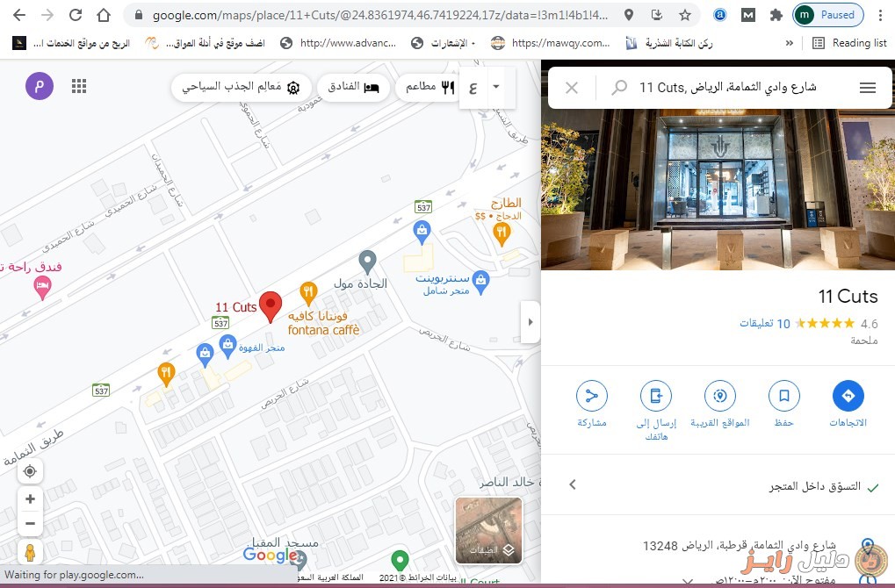The height and width of the screenshot is (588, 895).
Task: Open the Paused profile button
Action: pyautogui.click(x=827, y=15)
